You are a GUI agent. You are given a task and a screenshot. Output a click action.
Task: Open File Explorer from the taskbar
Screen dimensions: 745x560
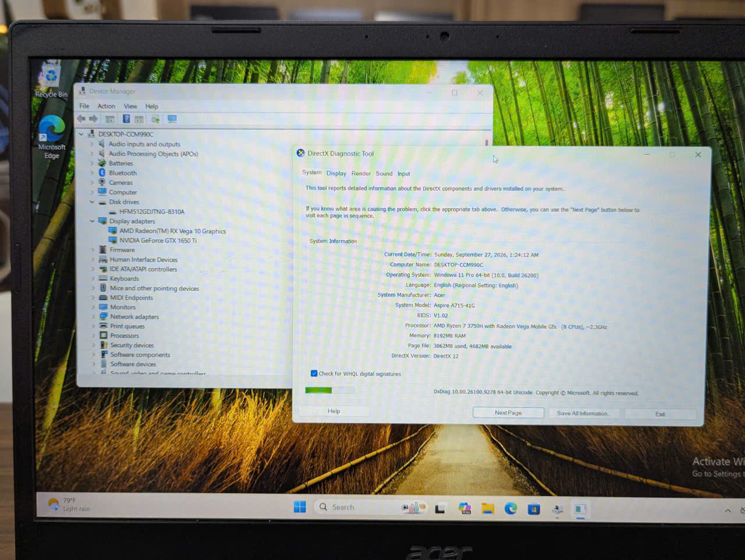click(487, 509)
